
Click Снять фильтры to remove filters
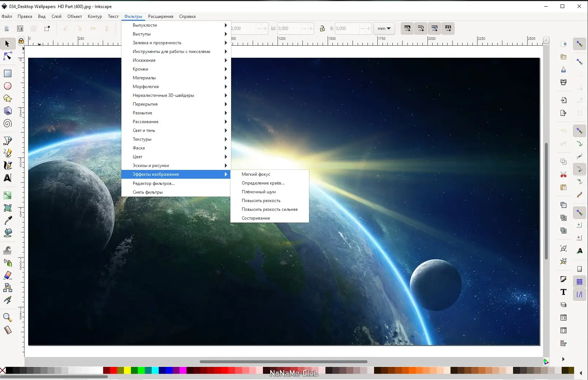point(148,192)
